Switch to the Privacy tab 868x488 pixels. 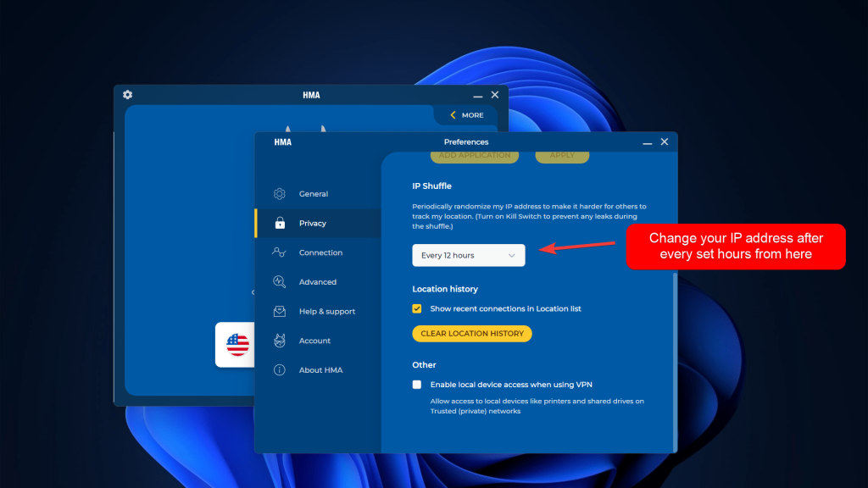click(x=319, y=223)
